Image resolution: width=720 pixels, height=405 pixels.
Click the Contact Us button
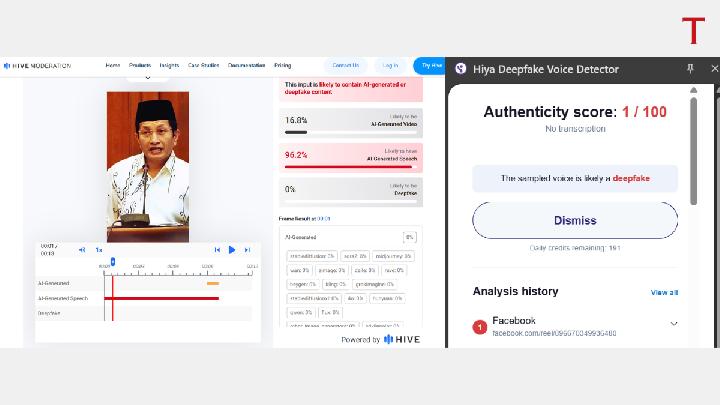click(x=345, y=66)
